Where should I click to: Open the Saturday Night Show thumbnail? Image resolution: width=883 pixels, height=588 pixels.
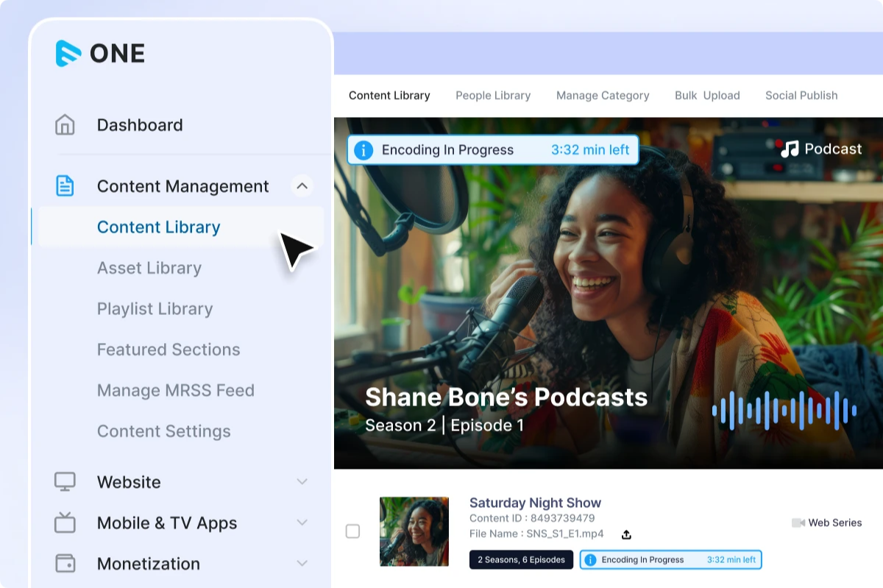point(414,531)
